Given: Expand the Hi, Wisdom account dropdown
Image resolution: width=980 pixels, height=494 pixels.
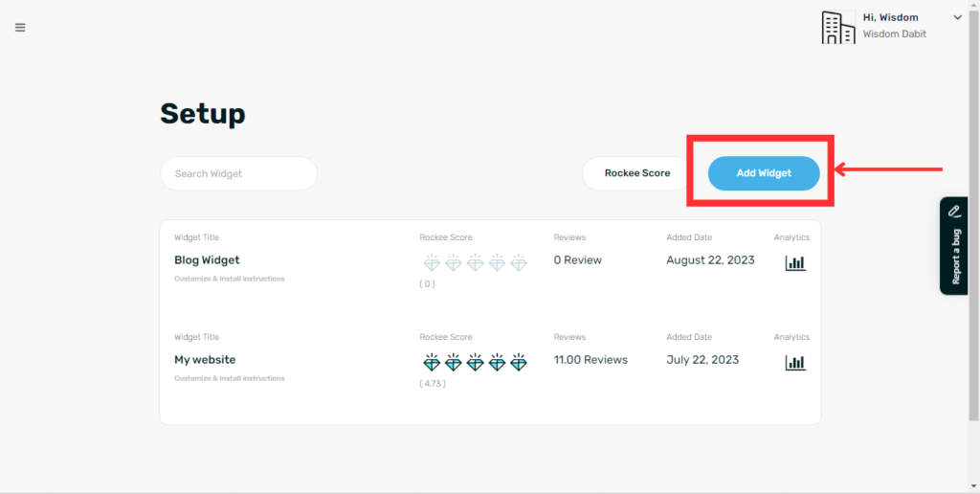Looking at the screenshot, I should tap(957, 17).
